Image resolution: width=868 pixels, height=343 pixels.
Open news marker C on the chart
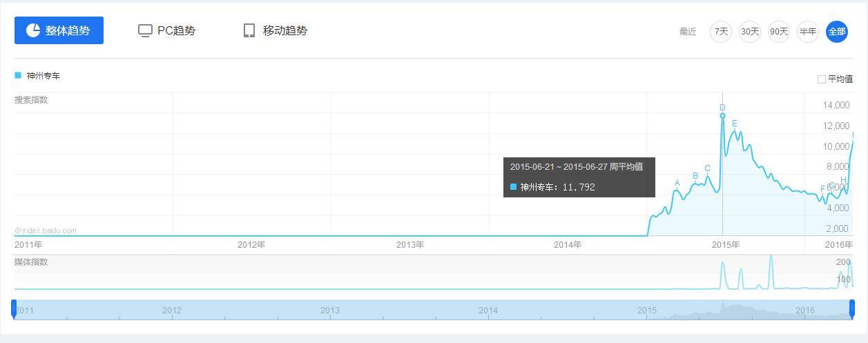pos(707,168)
